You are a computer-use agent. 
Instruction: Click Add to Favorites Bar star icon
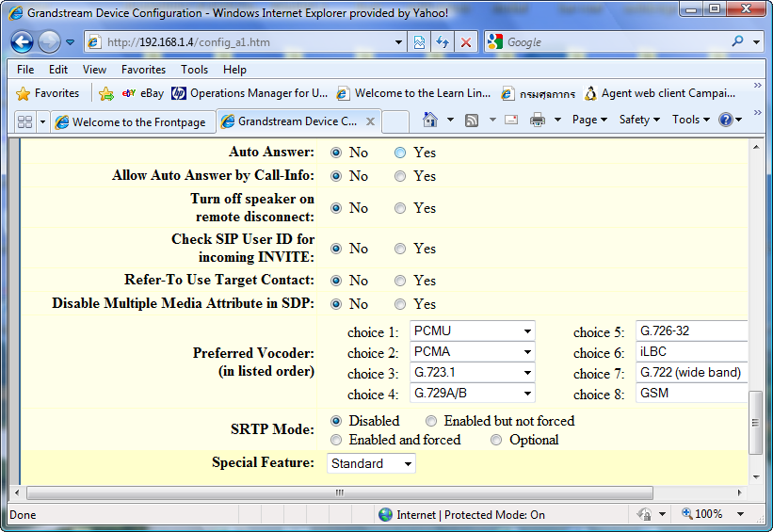106,93
